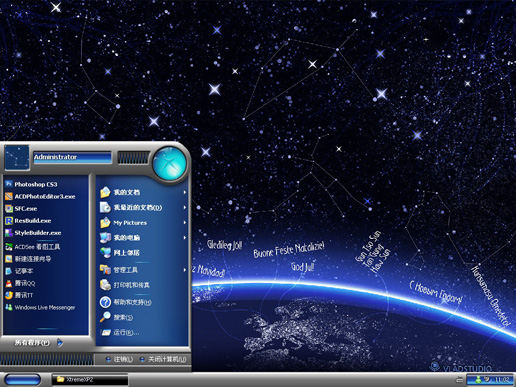Switch to XtremeXP2 taskbar window
Image resolution: width=516 pixels, height=387 pixels.
pyautogui.click(x=90, y=379)
